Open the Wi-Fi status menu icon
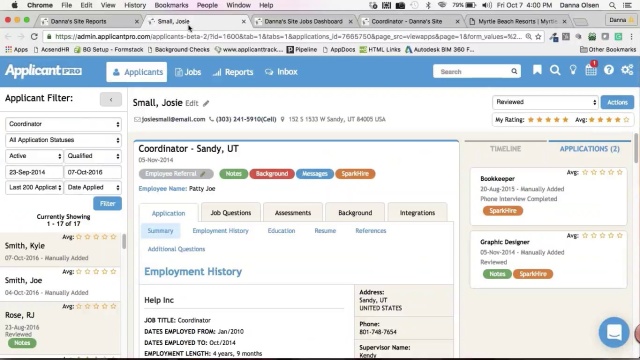The height and width of the screenshot is (360, 640). click(442, 5)
